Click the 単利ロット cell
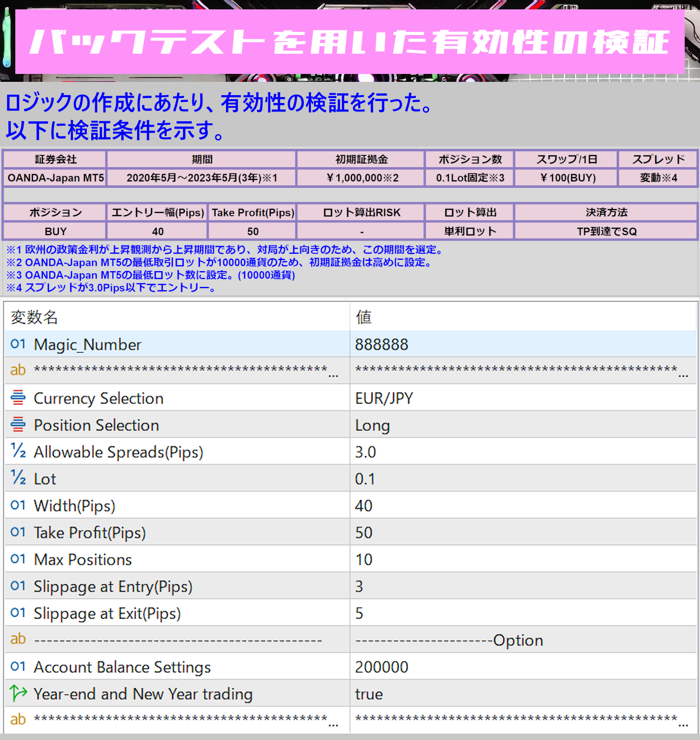 [x=470, y=231]
